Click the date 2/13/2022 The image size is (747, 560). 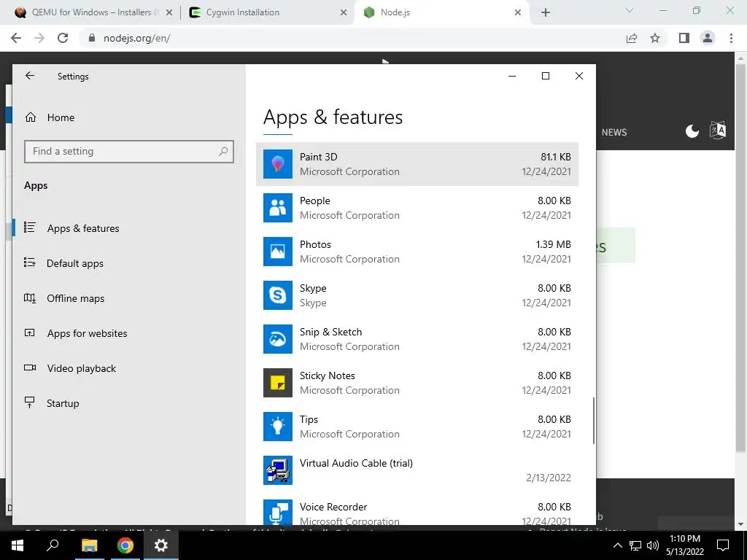tap(549, 478)
